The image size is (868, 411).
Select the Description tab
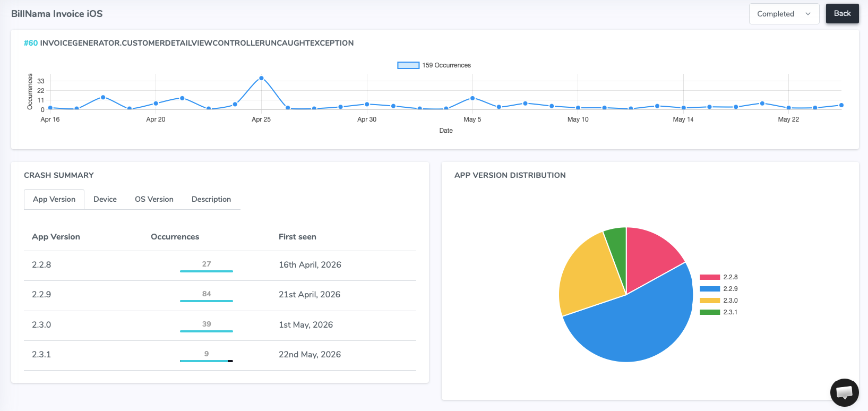click(x=211, y=199)
